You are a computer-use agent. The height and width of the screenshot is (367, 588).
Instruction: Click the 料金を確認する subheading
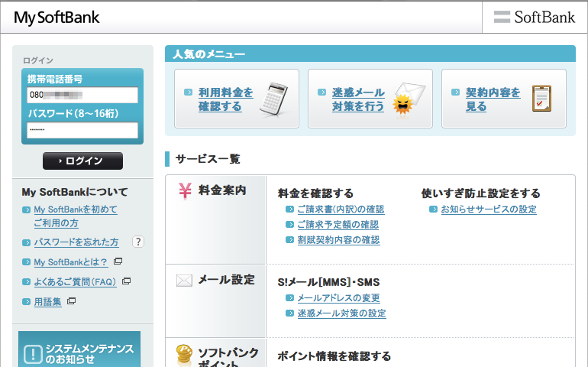point(315,193)
